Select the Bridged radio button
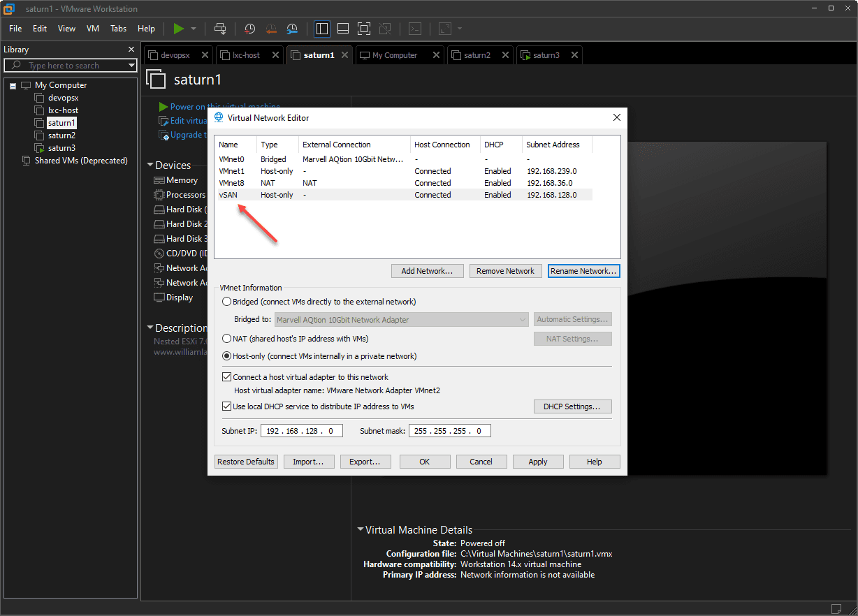858x616 pixels. [226, 302]
